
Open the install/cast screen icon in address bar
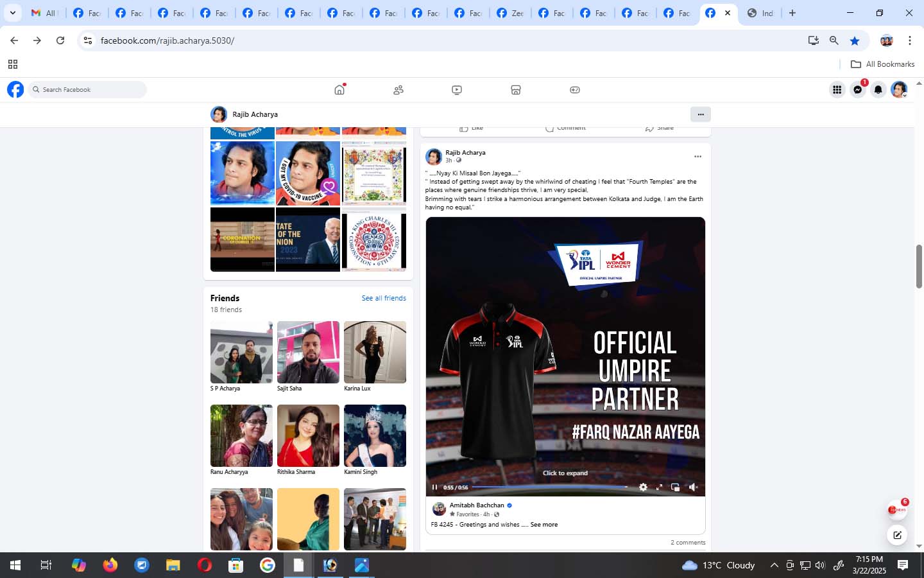(814, 40)
